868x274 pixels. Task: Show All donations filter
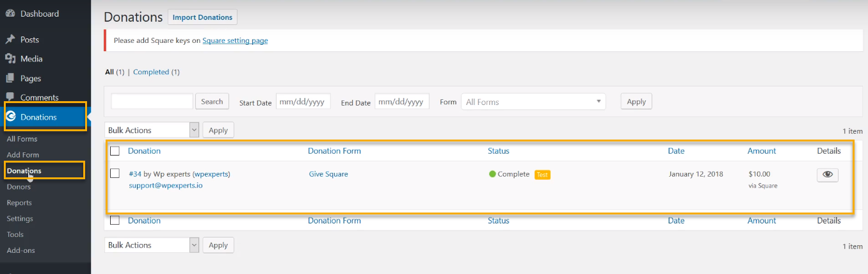109,72
